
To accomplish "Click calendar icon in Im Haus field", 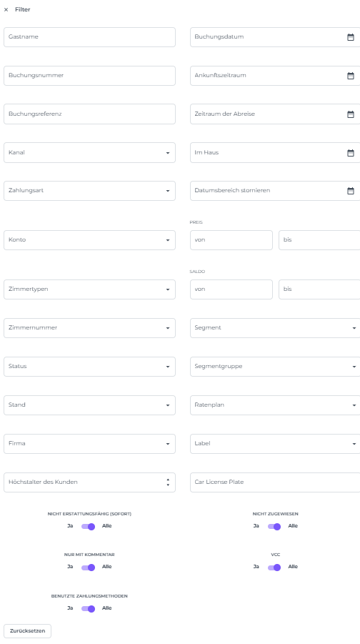I will [351, 153].
